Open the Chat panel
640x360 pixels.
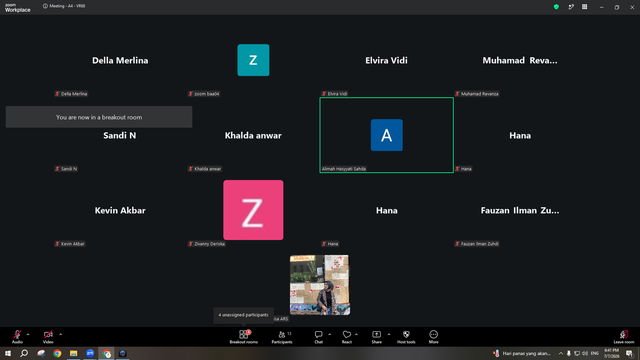click(318, 337)
